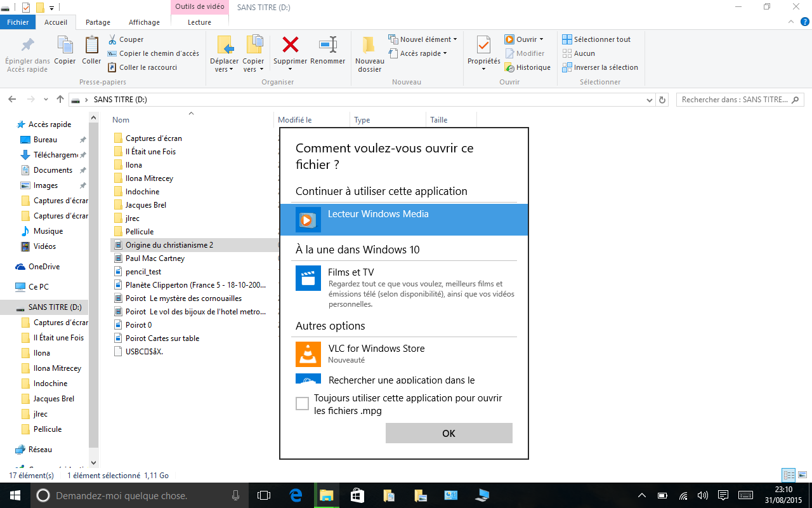The width and height of the screenshot is (812, 508).
Task: Choose Films et TV app
Action: 404,288
